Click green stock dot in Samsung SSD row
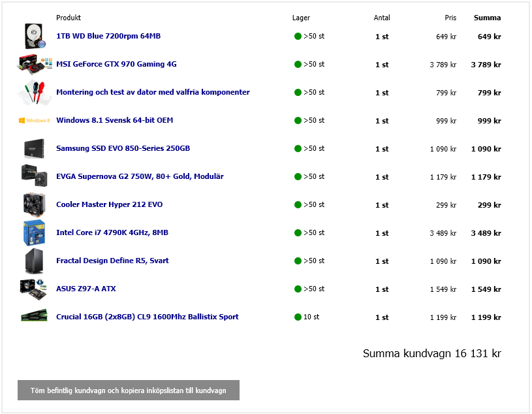532x414 pixels. click(298, 149)
